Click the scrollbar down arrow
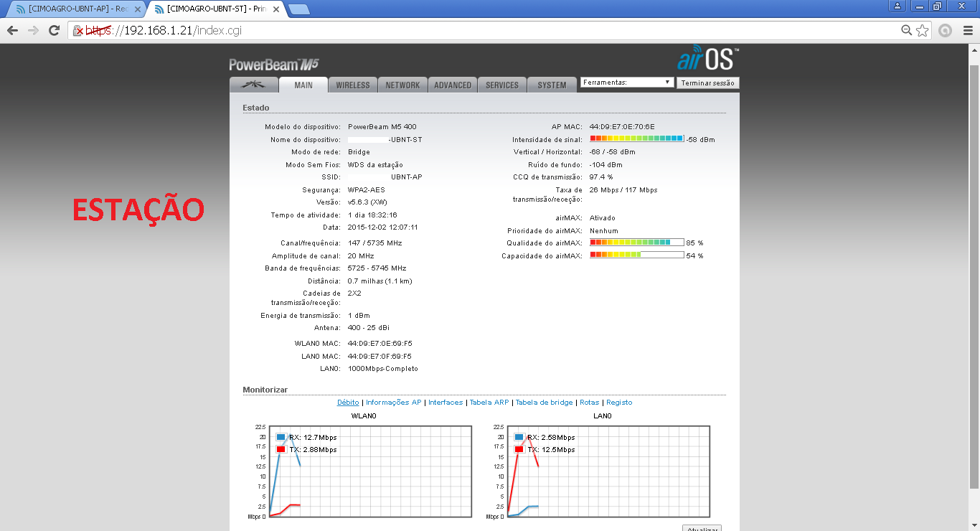The image size is (980, 531). click(974, 525)
